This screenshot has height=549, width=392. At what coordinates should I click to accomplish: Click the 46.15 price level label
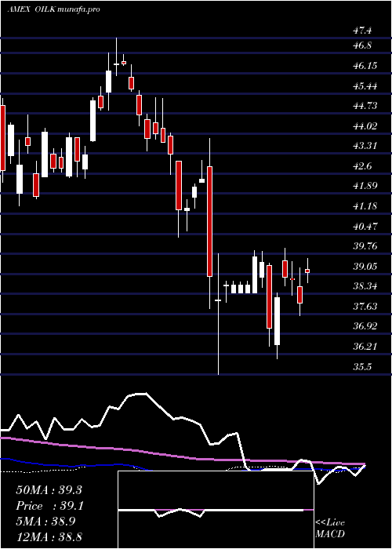click(x=365, y=65)
